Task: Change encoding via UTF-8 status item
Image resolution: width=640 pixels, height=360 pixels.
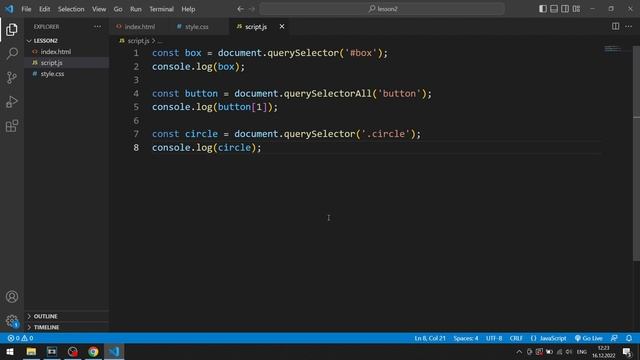Action: point(494,338)
